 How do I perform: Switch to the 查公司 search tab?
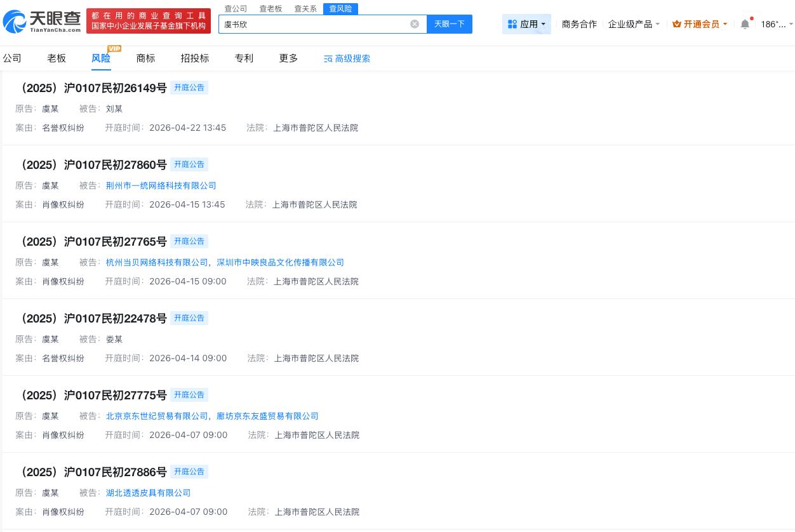[236, 8]
